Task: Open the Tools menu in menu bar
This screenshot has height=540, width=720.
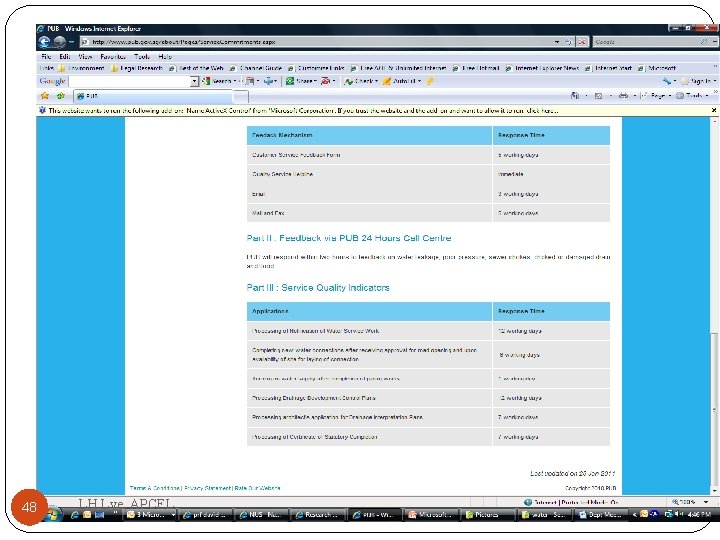Action: point(142,56)
